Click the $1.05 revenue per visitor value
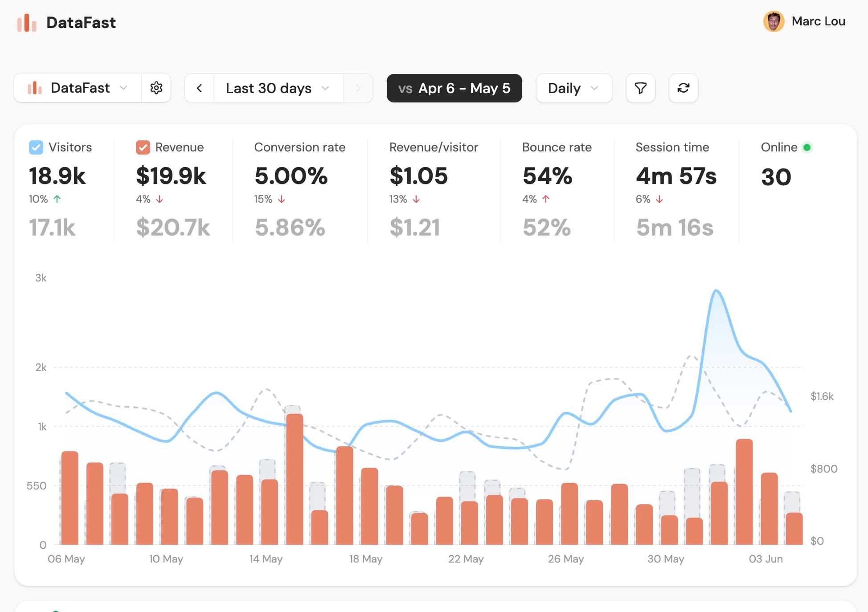Viewport: 868px width, 612px height. point(418,176)
